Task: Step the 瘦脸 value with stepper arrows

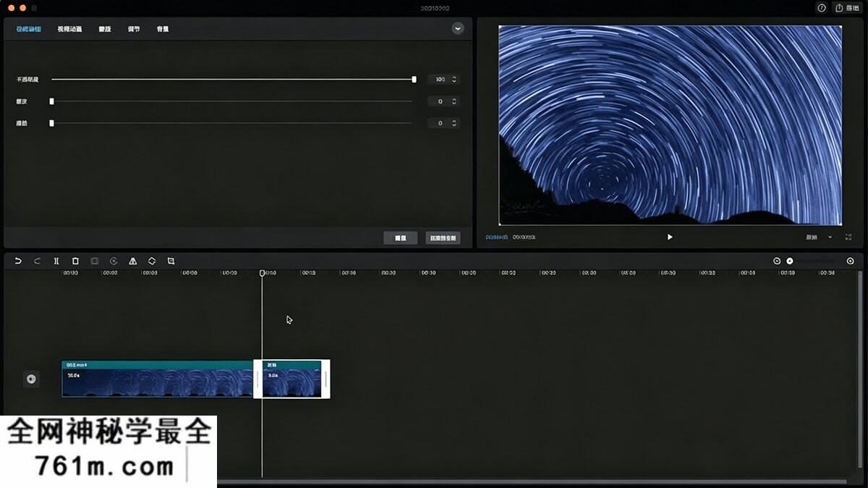Action: [454, 123]
